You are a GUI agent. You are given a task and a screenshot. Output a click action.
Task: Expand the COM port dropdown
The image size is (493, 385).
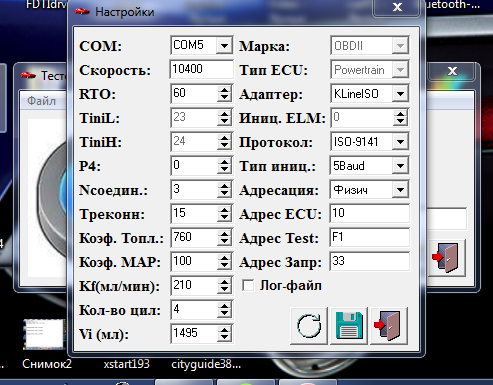click(x=224, y=45)
